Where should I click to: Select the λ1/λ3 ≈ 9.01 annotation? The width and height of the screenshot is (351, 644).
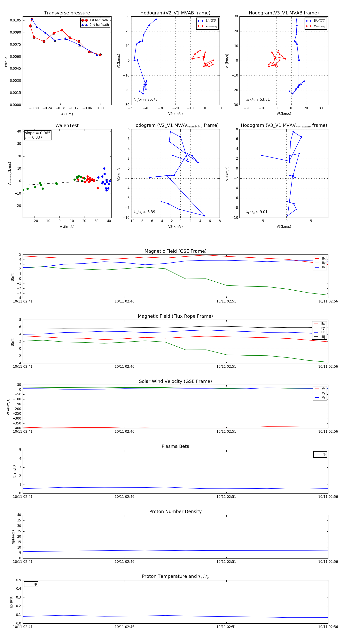[257, 212]
